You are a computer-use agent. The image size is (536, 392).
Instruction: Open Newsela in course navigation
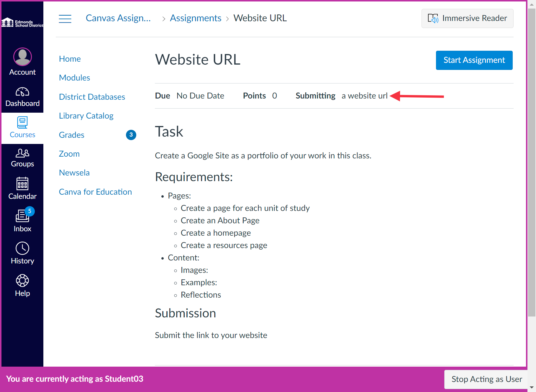click(74, 173)
